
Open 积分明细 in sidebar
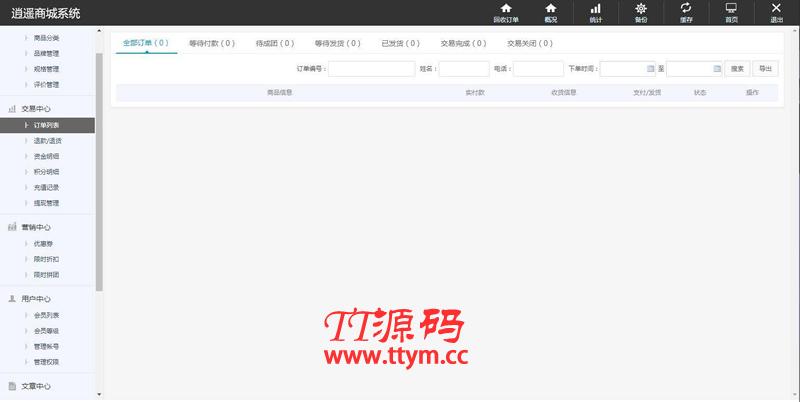pos(46,172)
